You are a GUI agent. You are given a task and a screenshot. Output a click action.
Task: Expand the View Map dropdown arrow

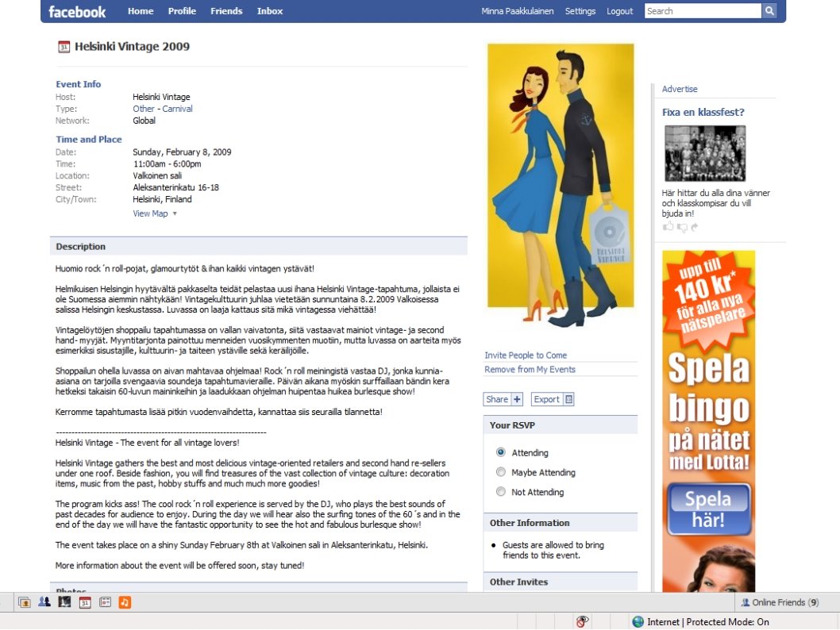(x=175, y=213)
